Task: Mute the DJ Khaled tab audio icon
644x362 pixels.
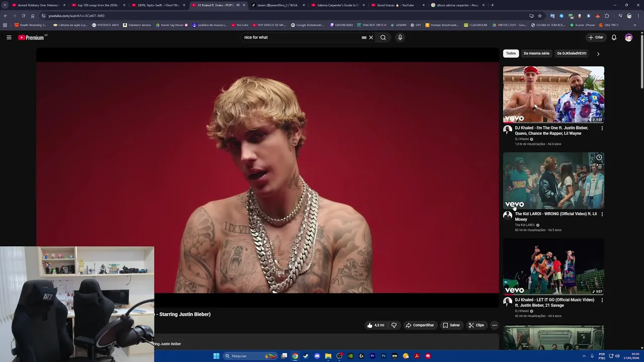Action: click(x=238, y=5)
